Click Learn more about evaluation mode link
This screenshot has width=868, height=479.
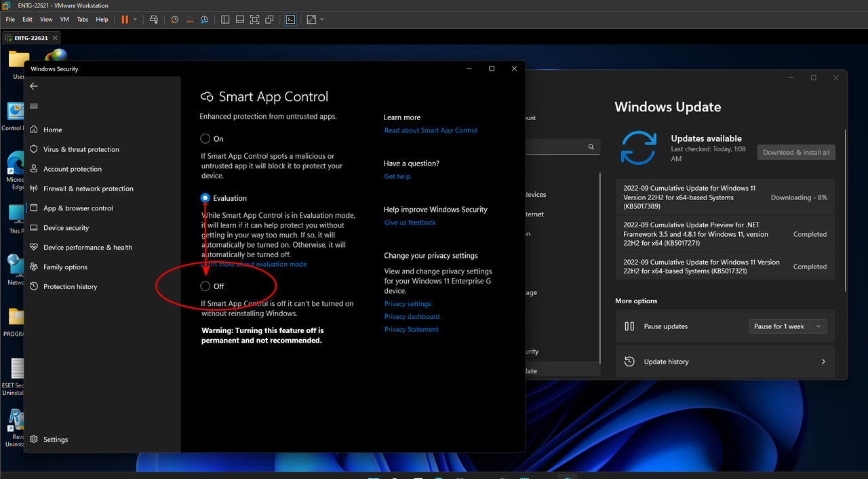254,264
